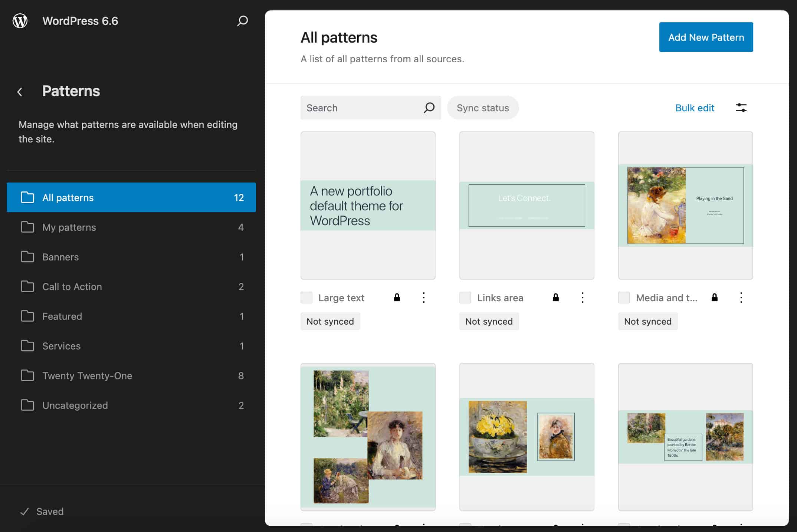Click the filter/adjust icon next to Bulk edit
Screen dimensions: 797x532
741,108
